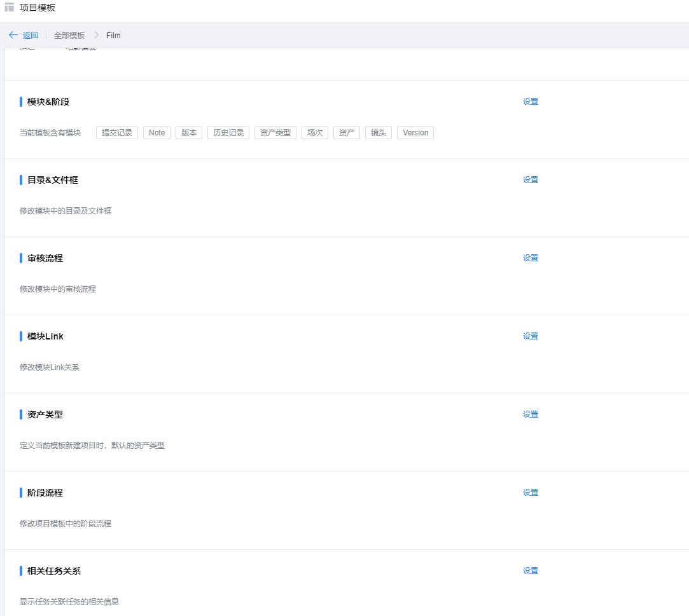This screenshot has width=689, height=616.
Task: Click the breadcrumb chevron before Film
Action: pyautogui.click(x=96, y=35)
